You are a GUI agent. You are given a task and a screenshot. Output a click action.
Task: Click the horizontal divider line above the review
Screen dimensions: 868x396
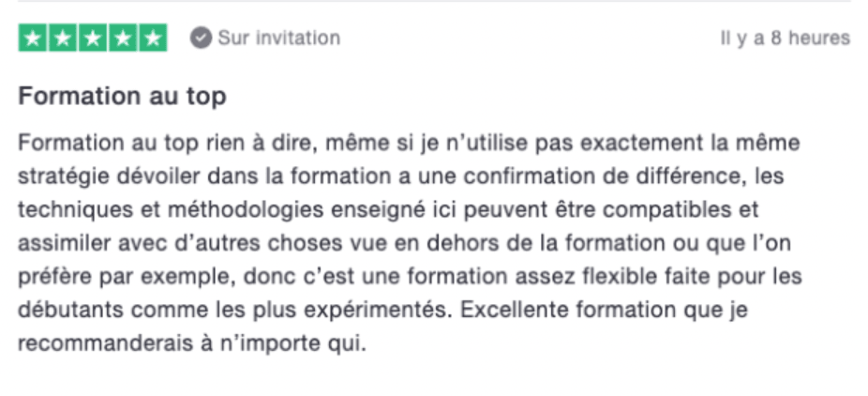(434, 1)
